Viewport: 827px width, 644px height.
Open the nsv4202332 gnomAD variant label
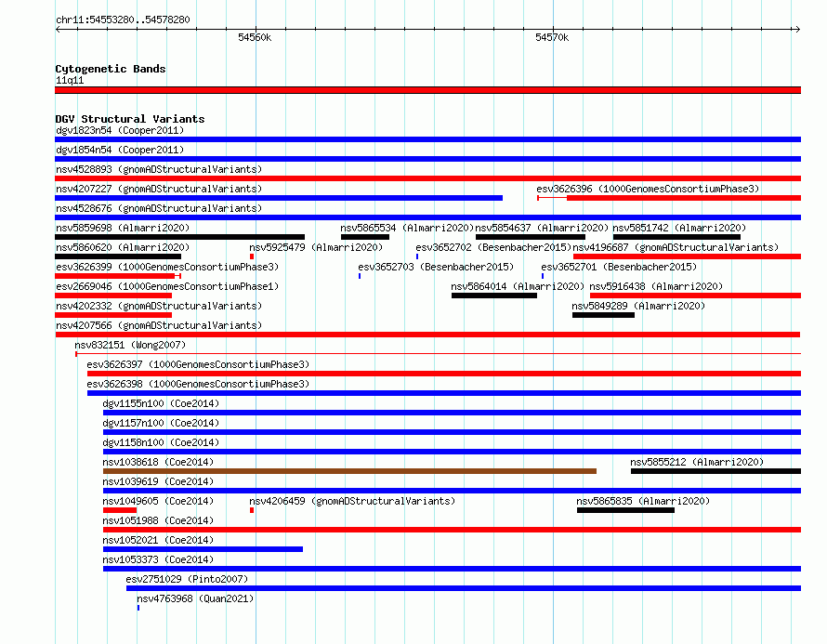[159, 306]
